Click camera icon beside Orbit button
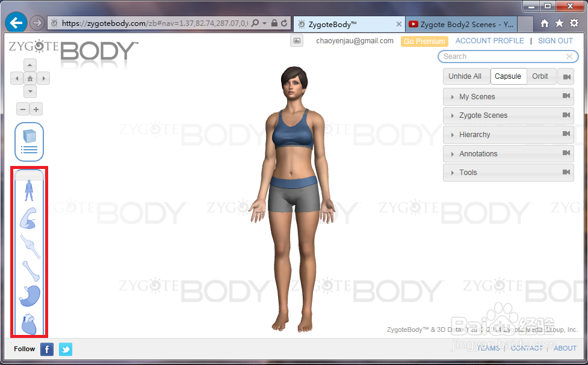 [x=566, y=77]
